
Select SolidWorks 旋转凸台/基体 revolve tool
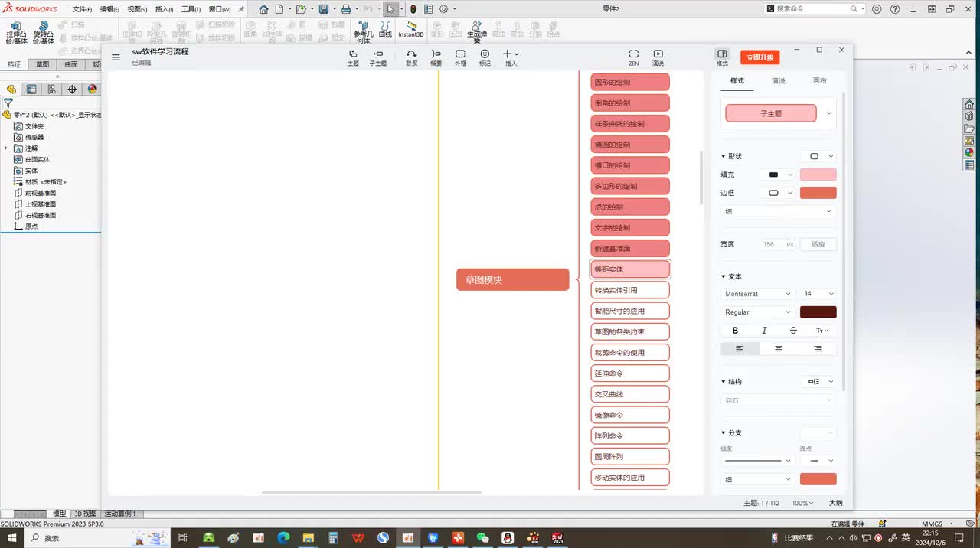(43, 32)
